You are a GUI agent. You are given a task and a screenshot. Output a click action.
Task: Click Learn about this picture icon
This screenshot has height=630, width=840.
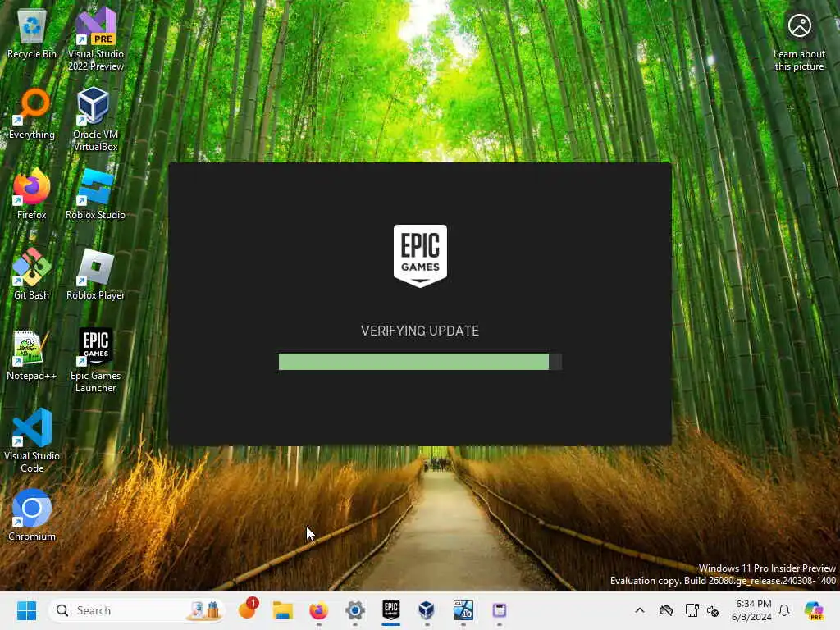pos(799,42)
